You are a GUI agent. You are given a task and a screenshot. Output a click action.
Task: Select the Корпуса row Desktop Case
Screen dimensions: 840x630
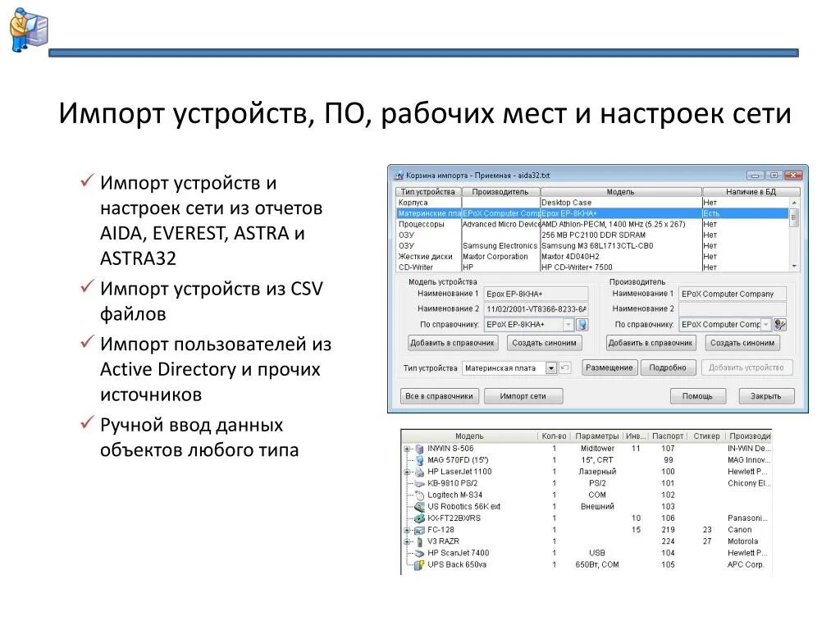(592, 203)
